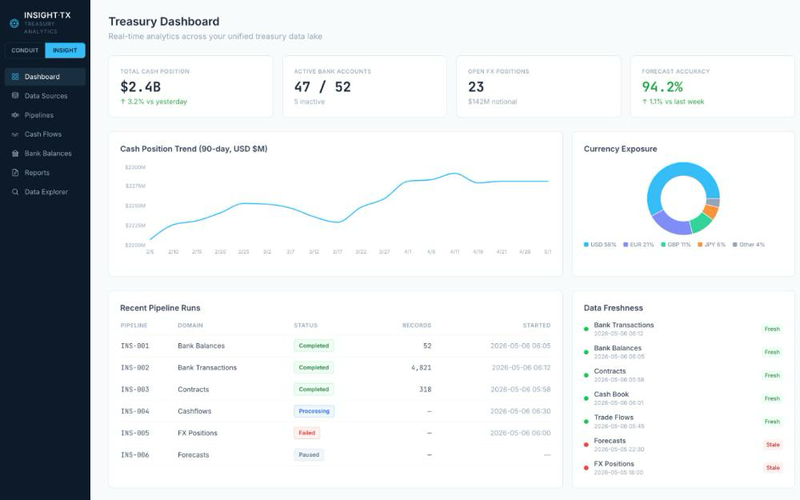Click the Total Cash Position $2.4B value
The width and height of the screenshot is (800, 500).
(x=140, y=87)
